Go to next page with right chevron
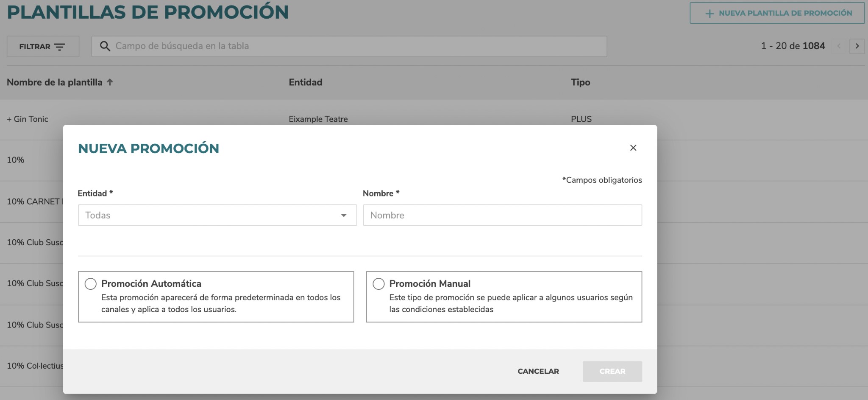 pyautogui.click(x=857, y=46)
